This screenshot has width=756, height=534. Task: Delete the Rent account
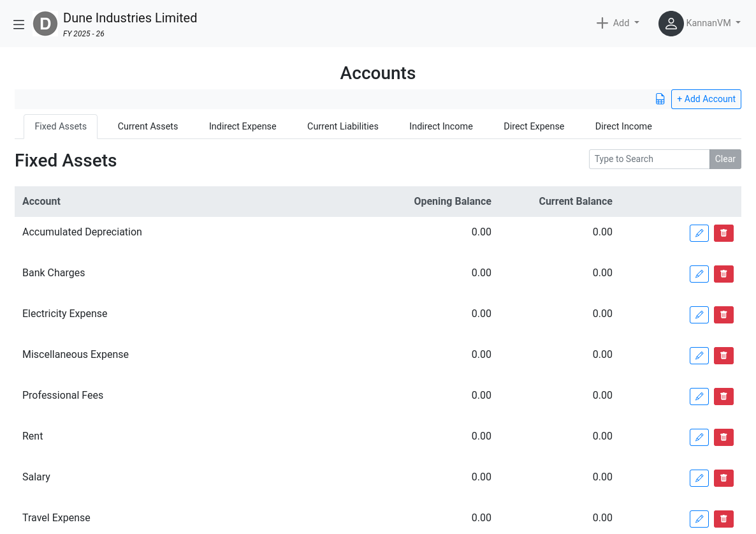pos(723,437)
